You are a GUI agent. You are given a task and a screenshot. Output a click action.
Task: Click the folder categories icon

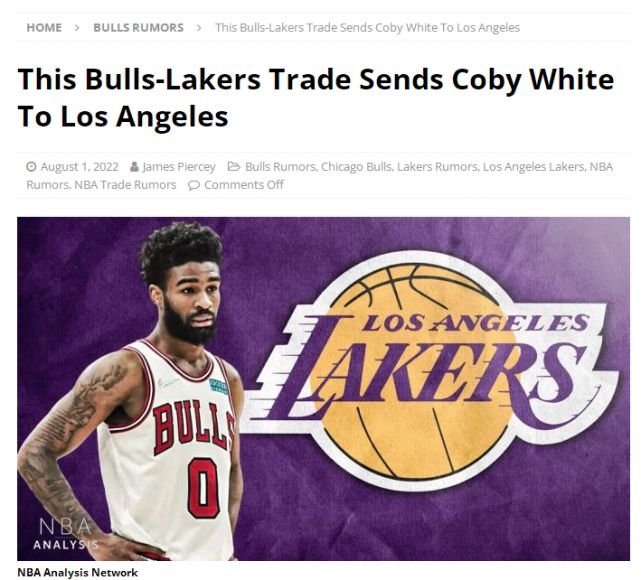pos(234,167)
